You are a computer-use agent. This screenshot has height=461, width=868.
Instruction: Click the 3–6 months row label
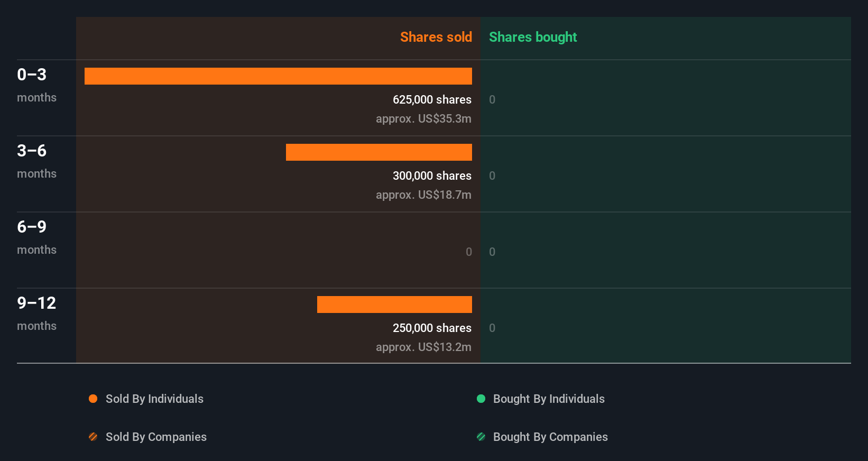point(36,161)
